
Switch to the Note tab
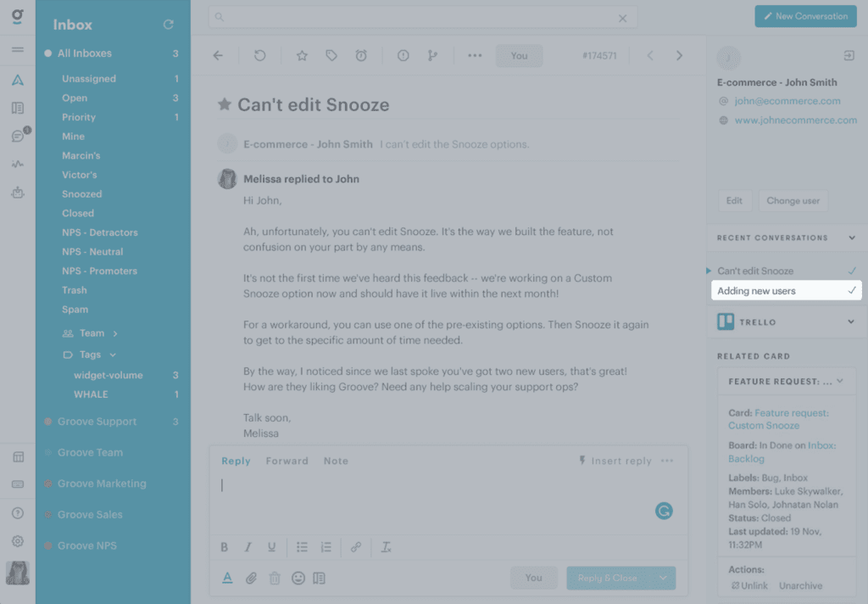(336, 461)
